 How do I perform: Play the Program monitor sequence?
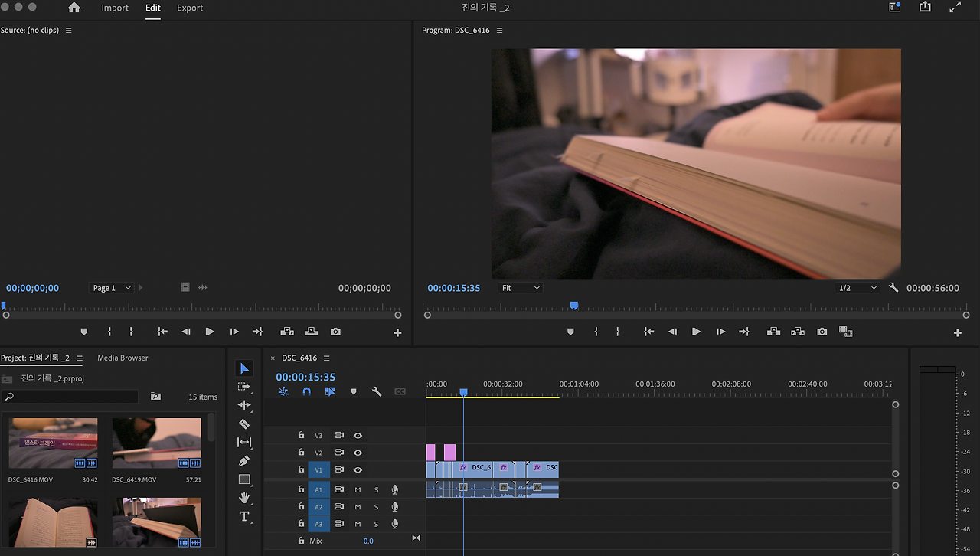click(x=696, y=332)
